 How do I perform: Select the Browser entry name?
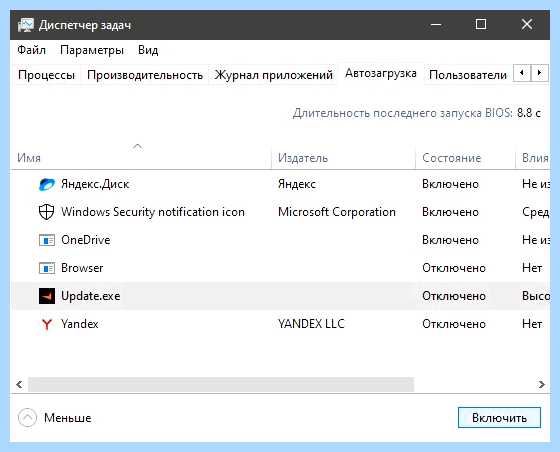point(82,268)
